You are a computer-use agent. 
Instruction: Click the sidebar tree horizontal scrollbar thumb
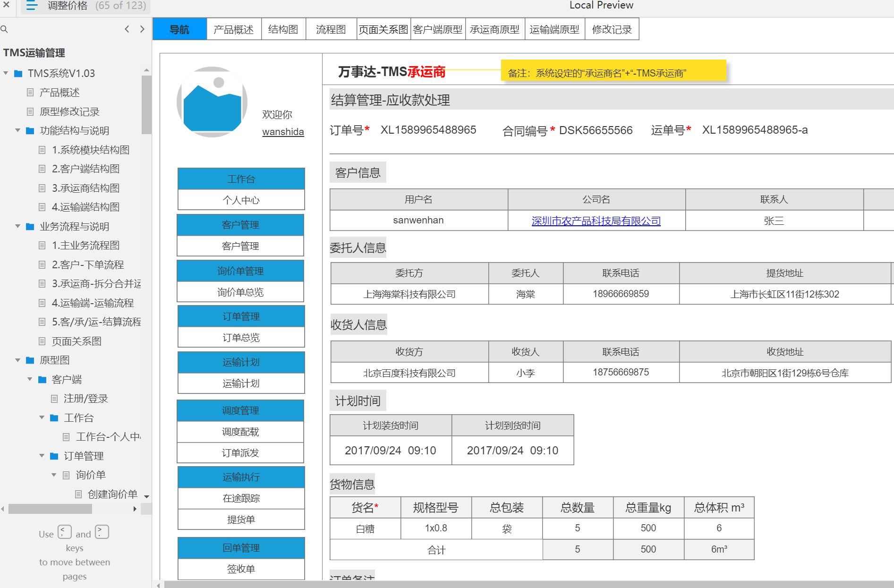coord(50,509)
